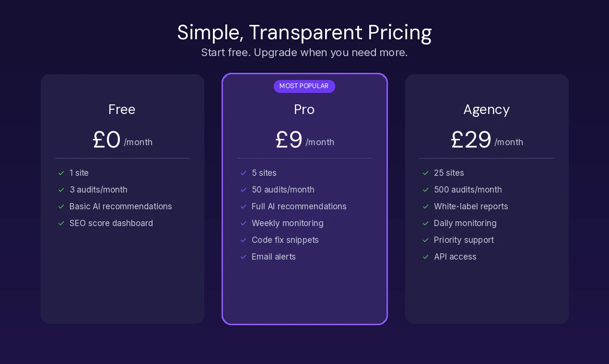Click the checkmark beside 'White-label reports'
609x364 pixels.
[425, 206]
